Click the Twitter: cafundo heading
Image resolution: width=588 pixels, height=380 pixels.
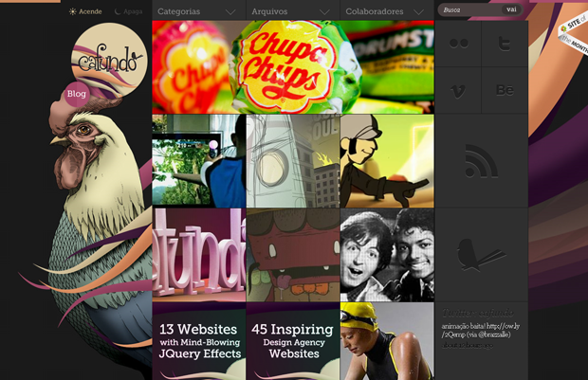478,313
